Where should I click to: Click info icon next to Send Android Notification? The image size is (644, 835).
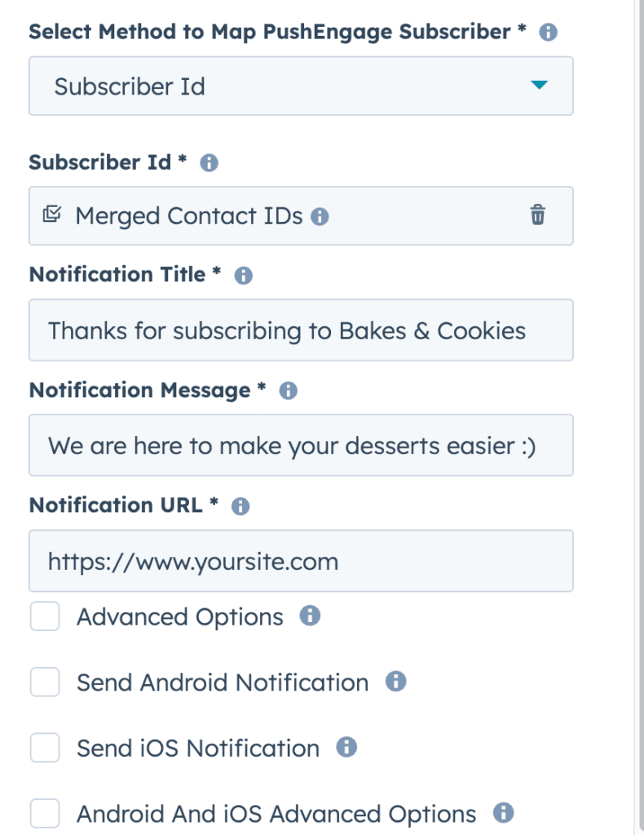395,681
